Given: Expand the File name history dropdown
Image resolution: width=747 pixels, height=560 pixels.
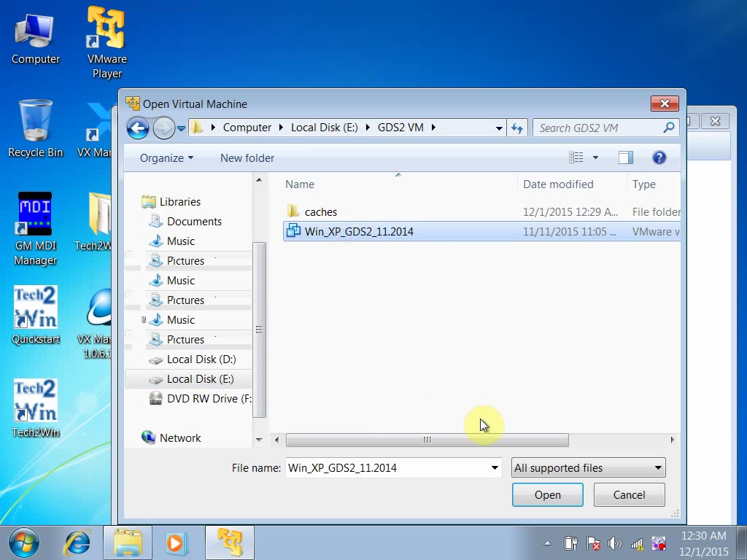Looking at the screenshot, I should click(495, 467).
